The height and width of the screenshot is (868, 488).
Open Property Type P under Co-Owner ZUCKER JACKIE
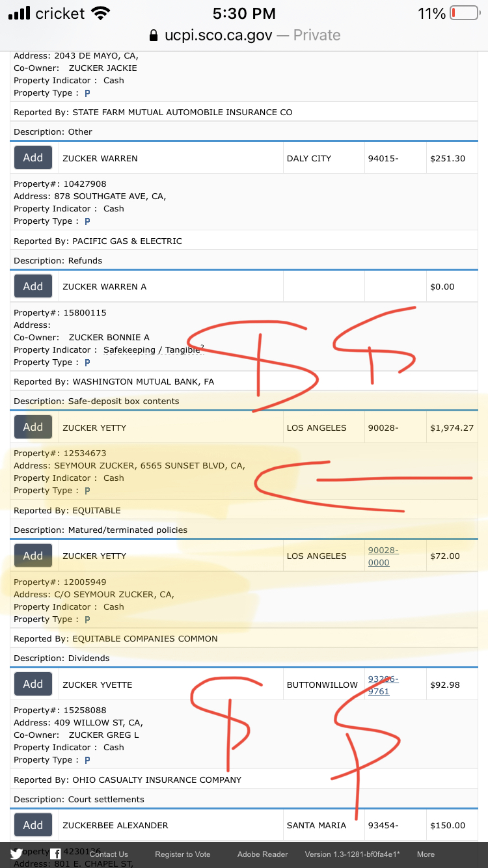click(87, 94)
